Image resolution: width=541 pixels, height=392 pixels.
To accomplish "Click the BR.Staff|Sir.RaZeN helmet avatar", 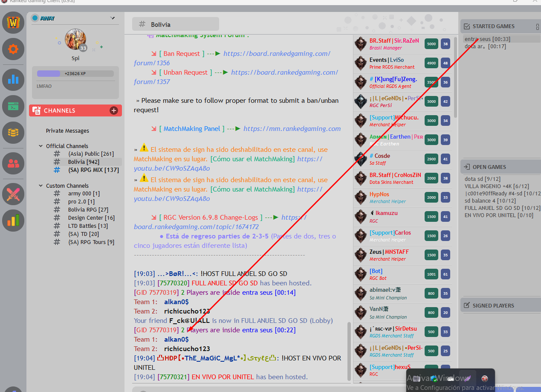I will tap(361, 44).
